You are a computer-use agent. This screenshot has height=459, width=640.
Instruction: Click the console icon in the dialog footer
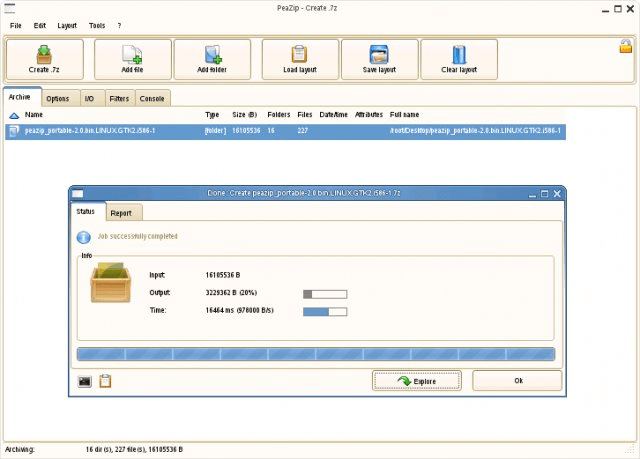pos(84,381)
